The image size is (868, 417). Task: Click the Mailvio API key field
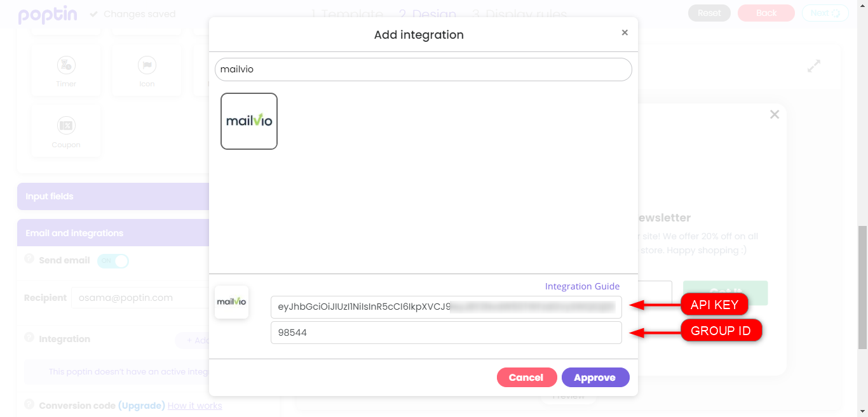pos(446,307)
